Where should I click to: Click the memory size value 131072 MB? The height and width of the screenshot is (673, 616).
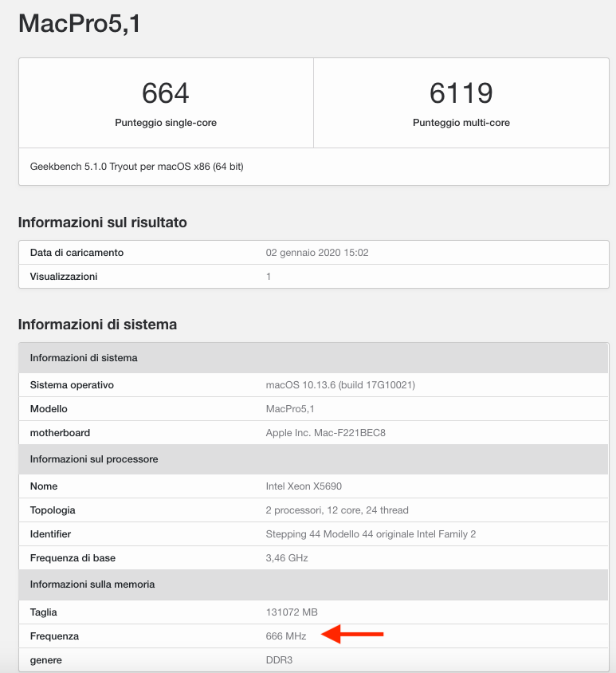[292, 612]
